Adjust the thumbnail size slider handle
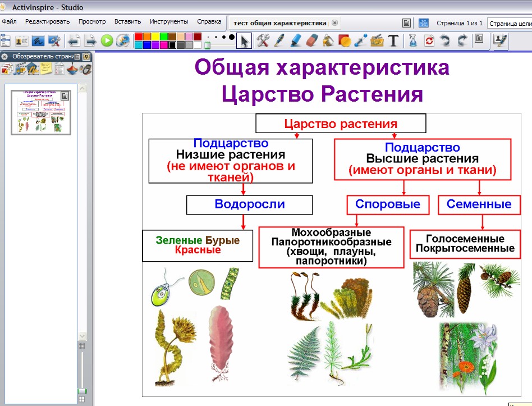Image resolution: width=532 pixels, height=406 pixels. pos(82,391)
